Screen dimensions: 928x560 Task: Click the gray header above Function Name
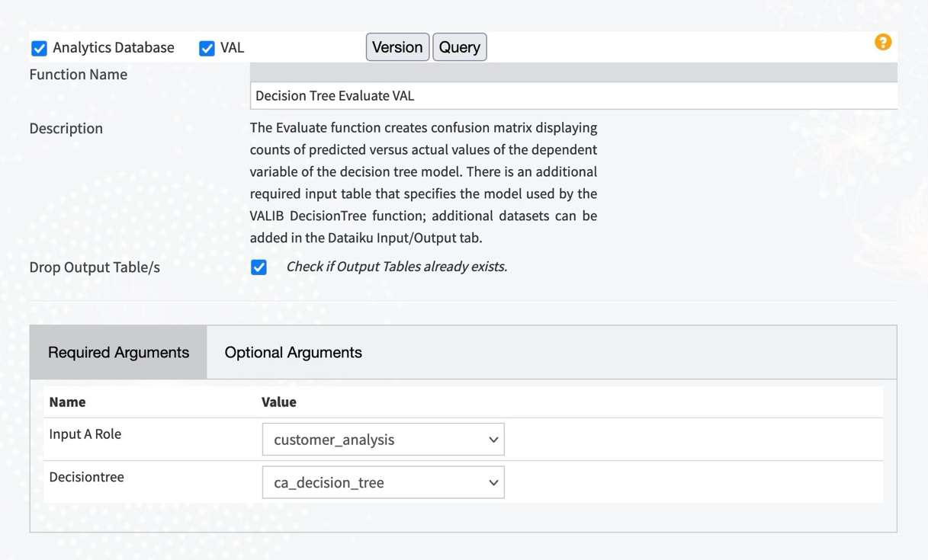click(573, 72)
